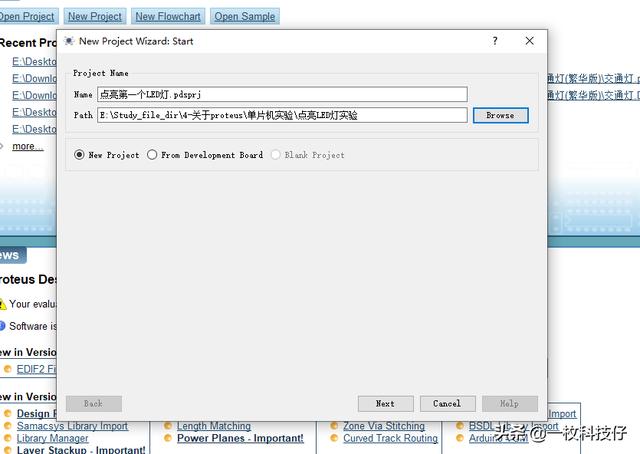This screenshot has width=640, height=454.
Task: Open the more... recent projects link
Action: (x=28, y=146)
